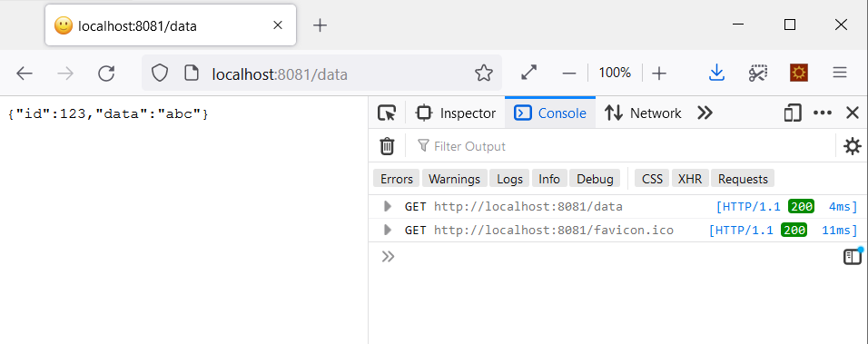Go forward using the forward arrow
Screen dimensions: 868x344
click(x=65, y=73)
